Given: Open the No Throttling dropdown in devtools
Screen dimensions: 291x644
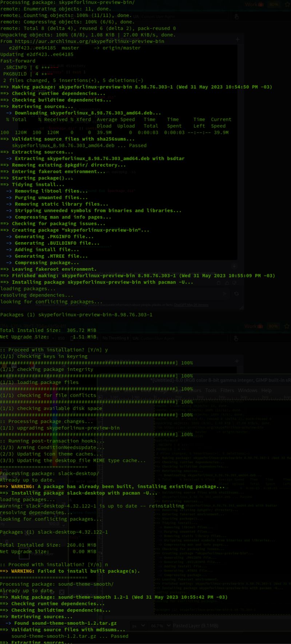Looking at the screenshot, I should pyautogui.click(x=115, y=338).
